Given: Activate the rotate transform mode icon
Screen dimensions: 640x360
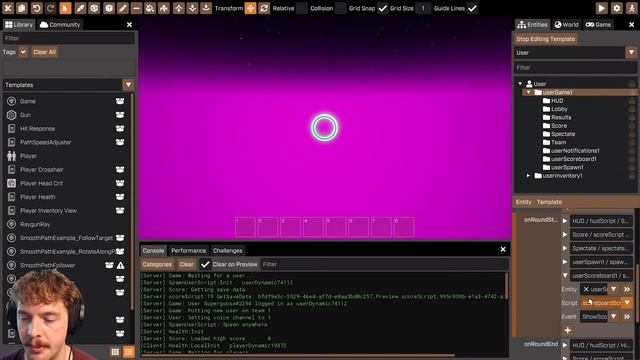Looking at the screenshot, I should (x=264, y=8).
